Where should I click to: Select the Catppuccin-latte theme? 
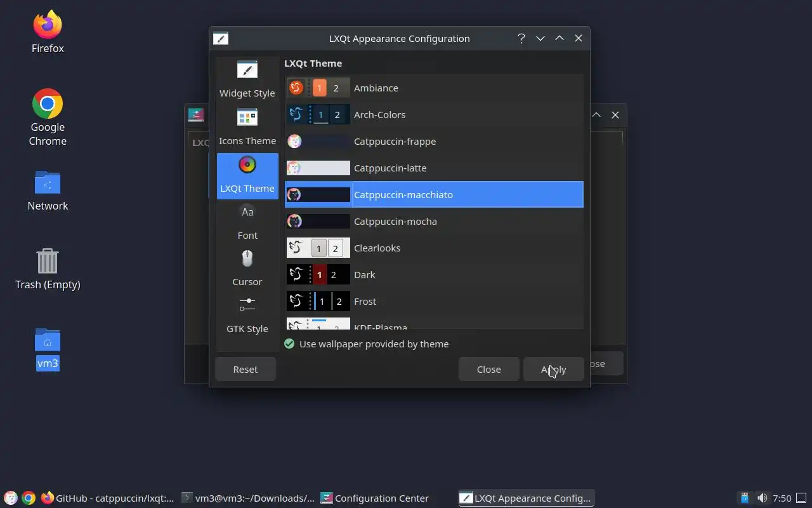coord(434,168)
